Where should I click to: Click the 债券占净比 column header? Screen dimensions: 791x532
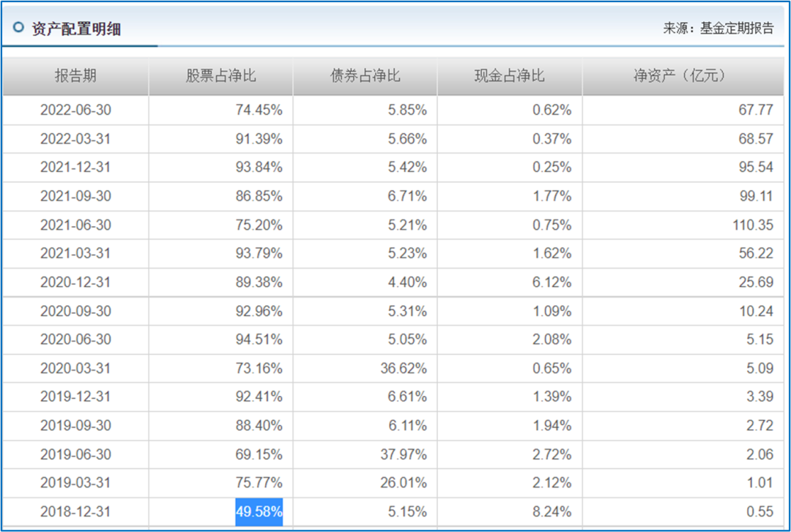pyautogui.click(x=365, y=75)
